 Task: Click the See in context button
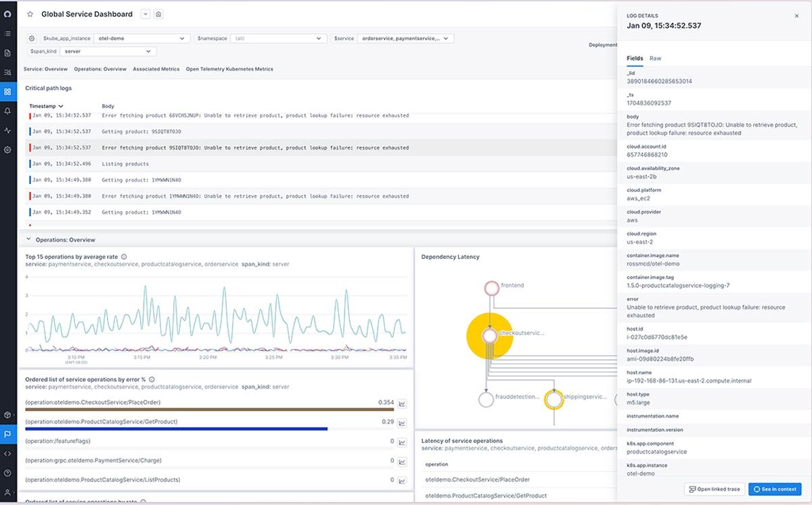pos(774,489)
